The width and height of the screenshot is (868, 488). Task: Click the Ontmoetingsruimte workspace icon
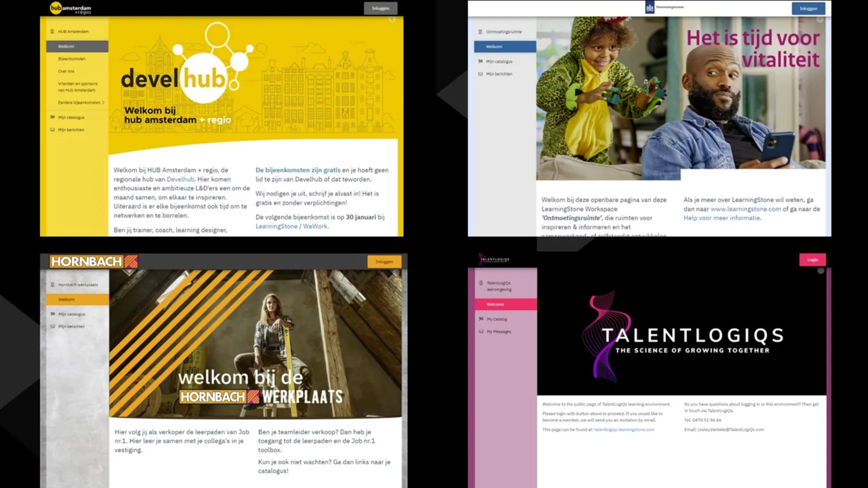click(480, 32)
